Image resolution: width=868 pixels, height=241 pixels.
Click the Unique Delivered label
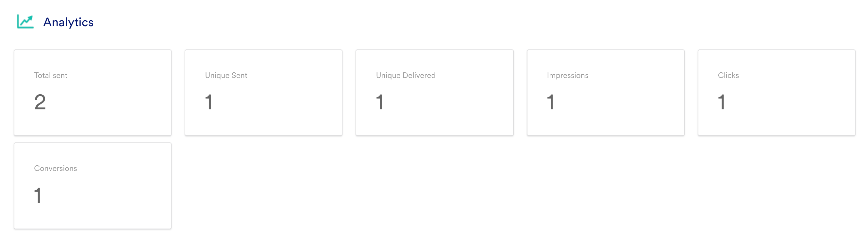pyautogui.click(x=406, y=75)
